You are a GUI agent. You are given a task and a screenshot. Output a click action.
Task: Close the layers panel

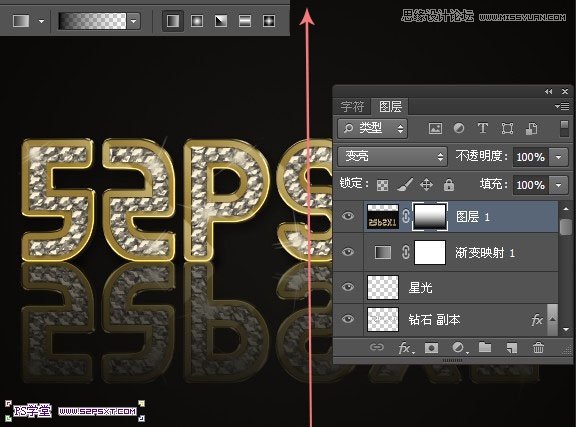point(565,92)
